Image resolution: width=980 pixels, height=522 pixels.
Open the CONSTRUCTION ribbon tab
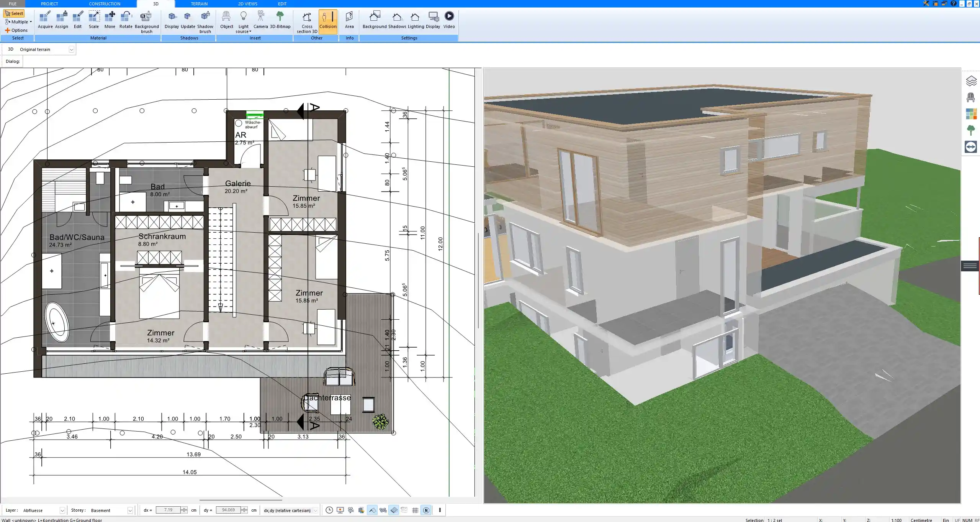105,4
